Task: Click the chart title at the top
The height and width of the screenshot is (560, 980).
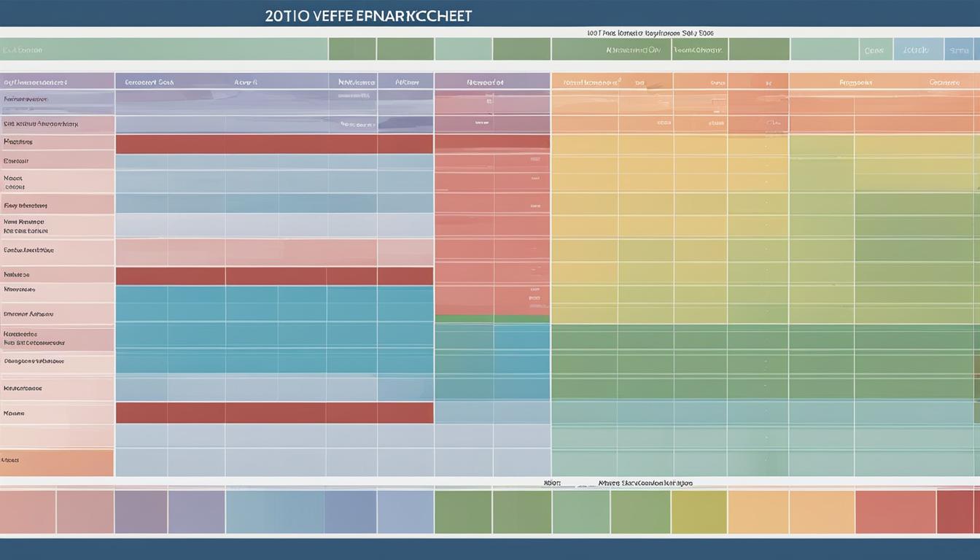Action: pyautogui.click(x=368, y=15)
